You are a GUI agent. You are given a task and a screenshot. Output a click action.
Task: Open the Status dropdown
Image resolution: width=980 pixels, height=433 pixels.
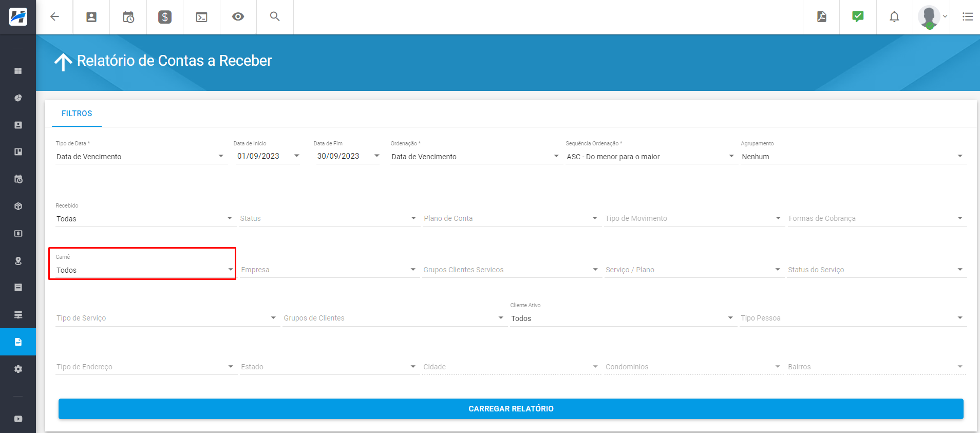329,218
